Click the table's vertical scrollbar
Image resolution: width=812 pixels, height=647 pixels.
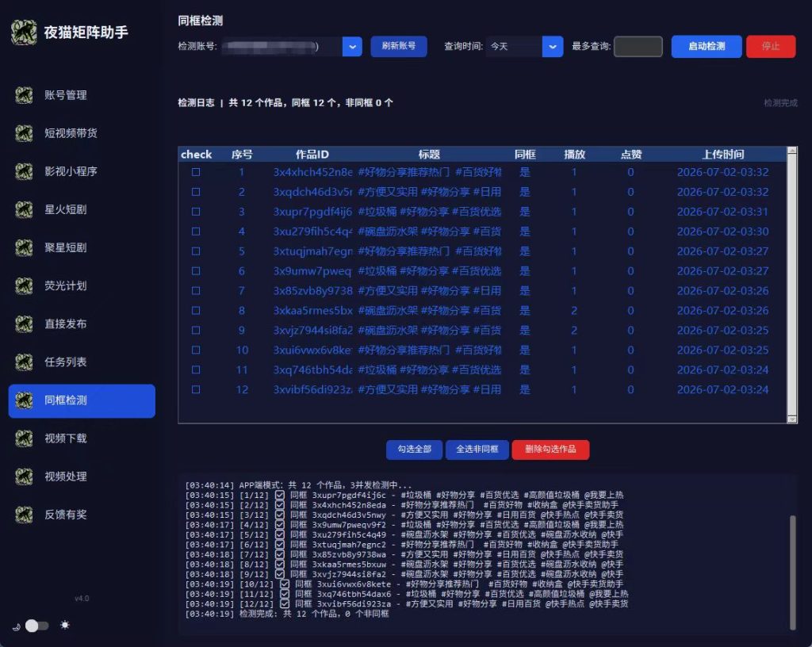point(792,285)
